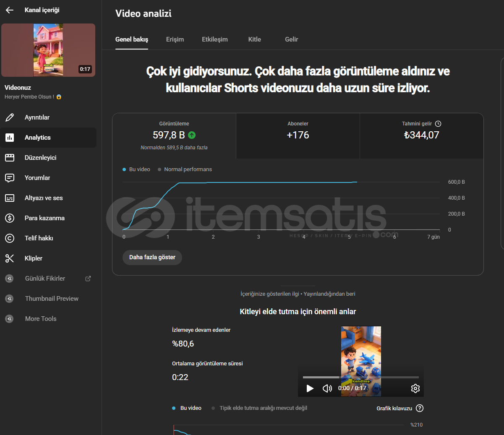
Task: Open Altyazı ve ses subtitles icon
Action: coord(10,198)
